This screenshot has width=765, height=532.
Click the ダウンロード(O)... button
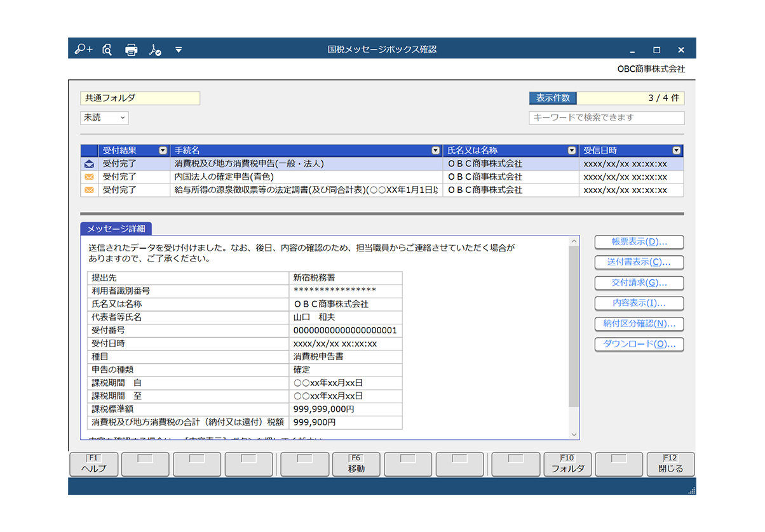pos(639,345)
